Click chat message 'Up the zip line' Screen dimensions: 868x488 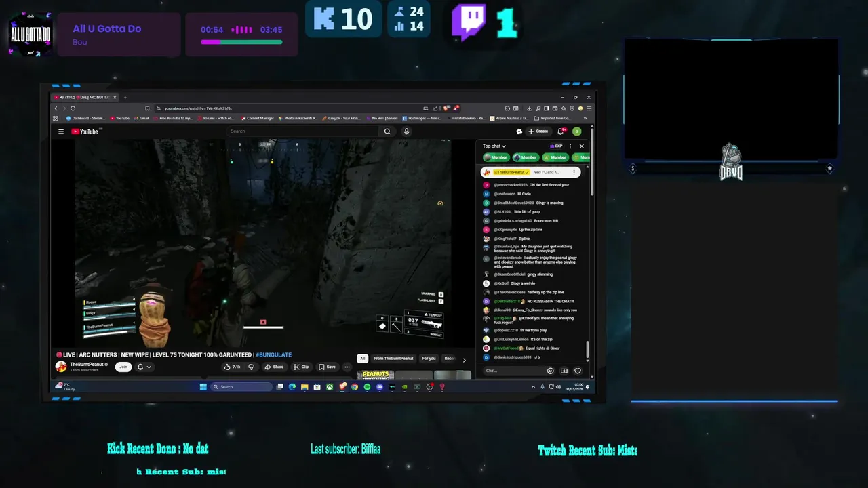pyautogui.click(x=530, y=230)
